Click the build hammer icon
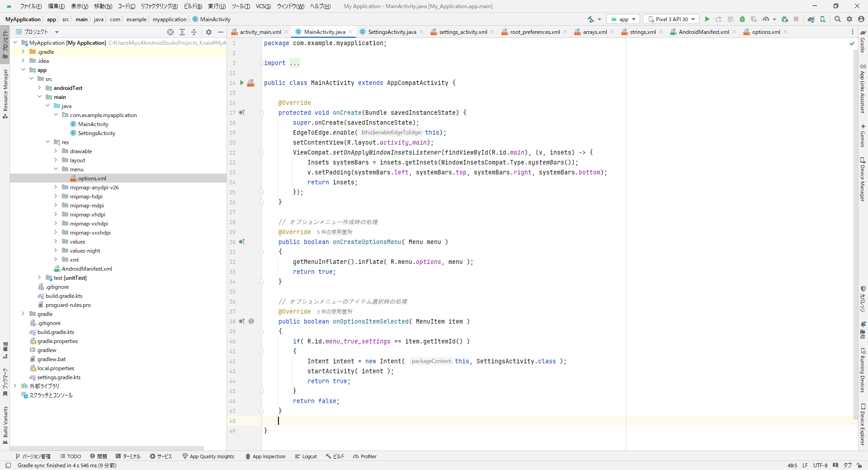 coord(590,19)
